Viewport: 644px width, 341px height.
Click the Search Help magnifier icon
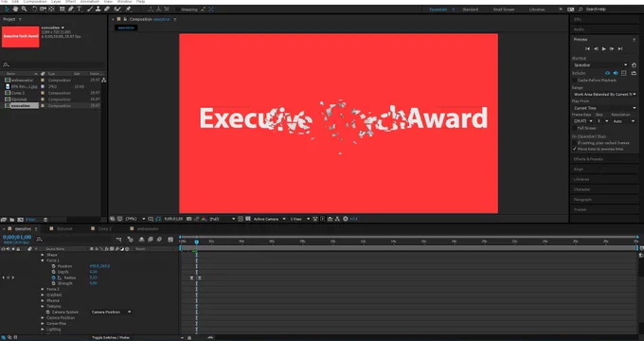tap(581, 9)
